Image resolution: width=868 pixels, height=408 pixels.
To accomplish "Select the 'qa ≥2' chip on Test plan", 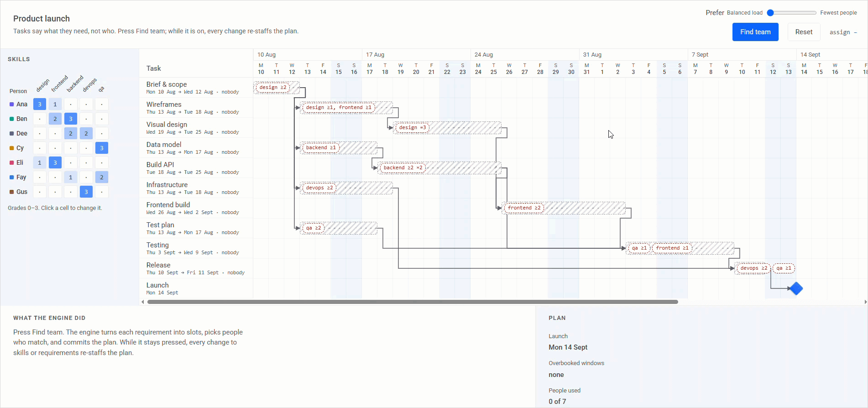I will [314, 228].
